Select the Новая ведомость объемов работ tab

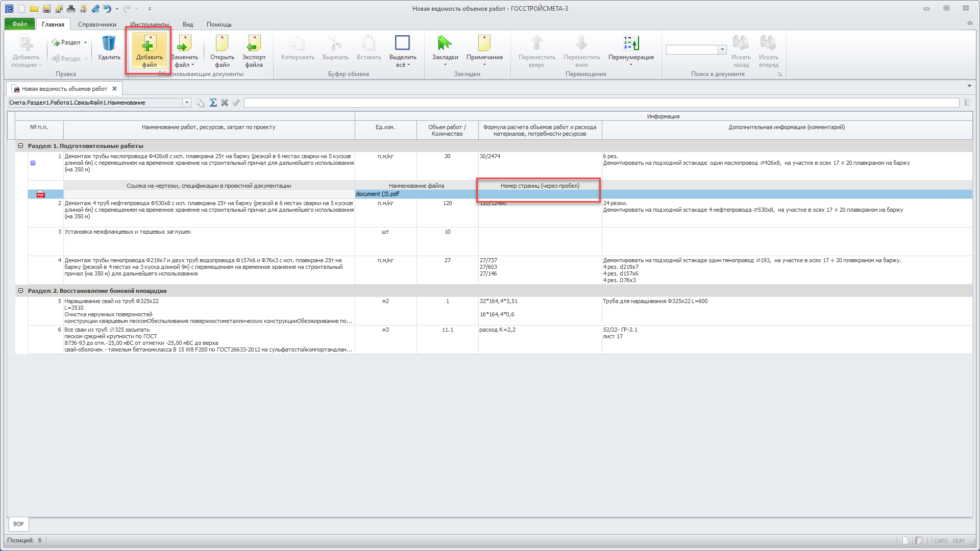pos(64,89)
